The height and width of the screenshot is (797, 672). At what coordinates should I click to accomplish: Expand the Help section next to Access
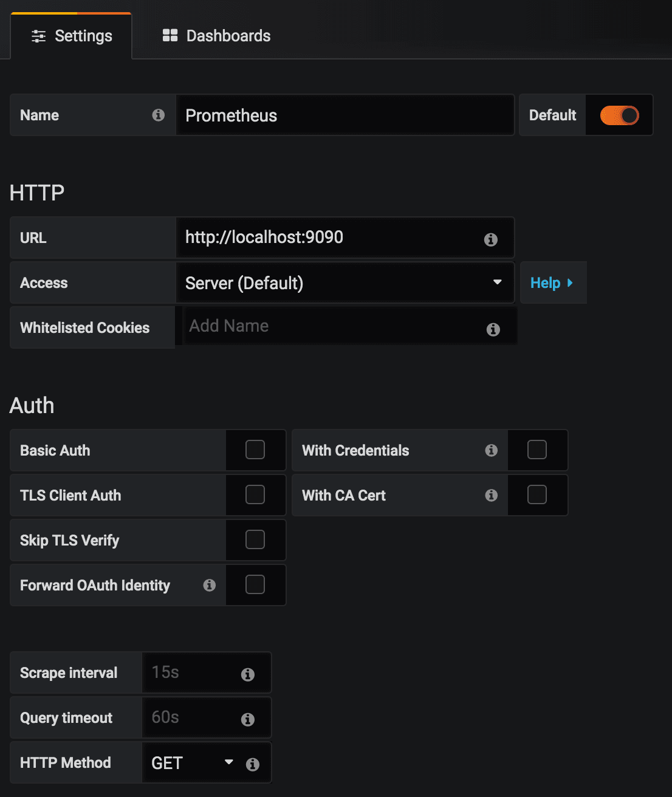click(552, 283)
